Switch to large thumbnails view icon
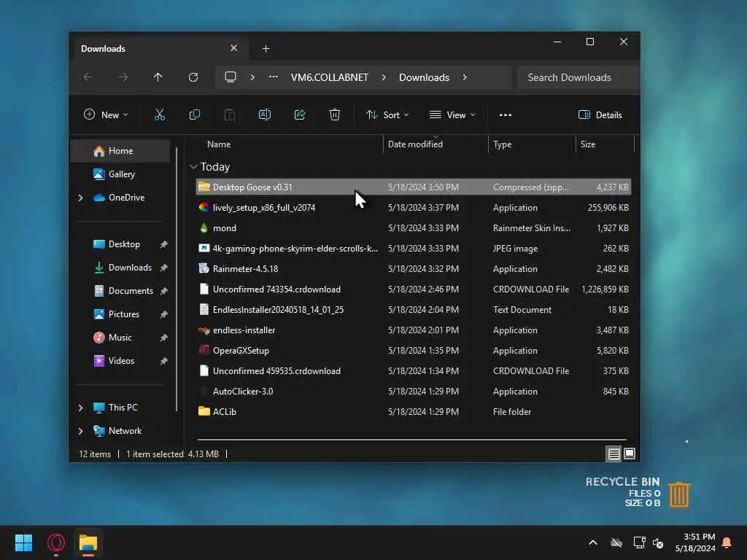Viewport: 747px width, 560px height. click(x=630, y=454)
